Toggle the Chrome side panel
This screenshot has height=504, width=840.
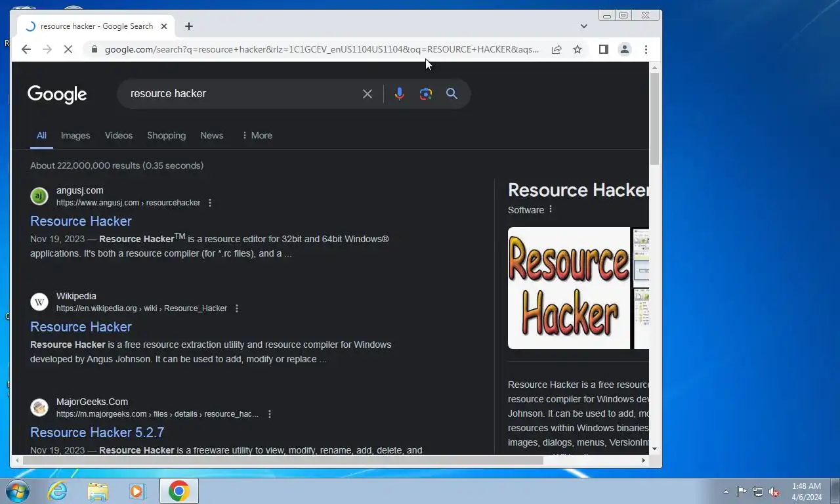(x=604, y=49)
